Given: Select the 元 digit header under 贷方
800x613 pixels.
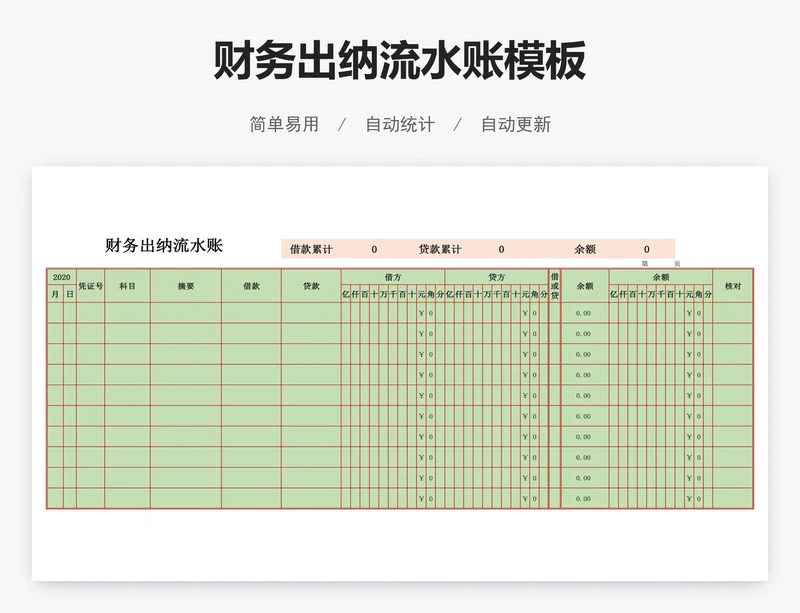Looking at the screenshot, I should (525, 294).
